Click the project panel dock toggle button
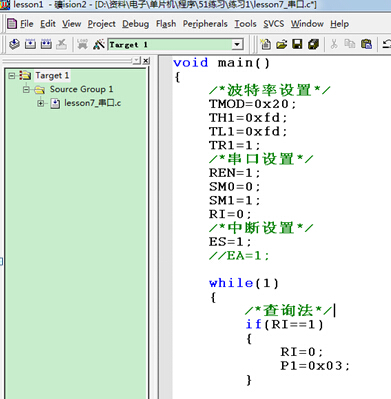The image size is (391, 399). [x=137, y=61]
